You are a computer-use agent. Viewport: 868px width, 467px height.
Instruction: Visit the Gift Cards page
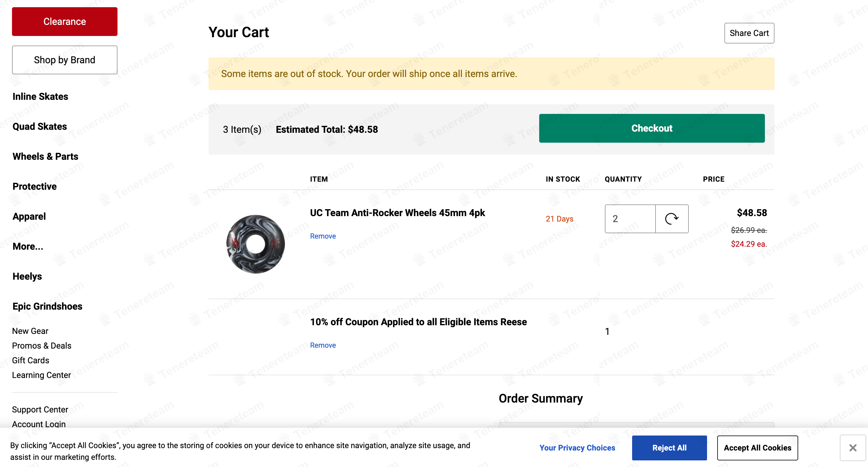click(x=31, y=361)
